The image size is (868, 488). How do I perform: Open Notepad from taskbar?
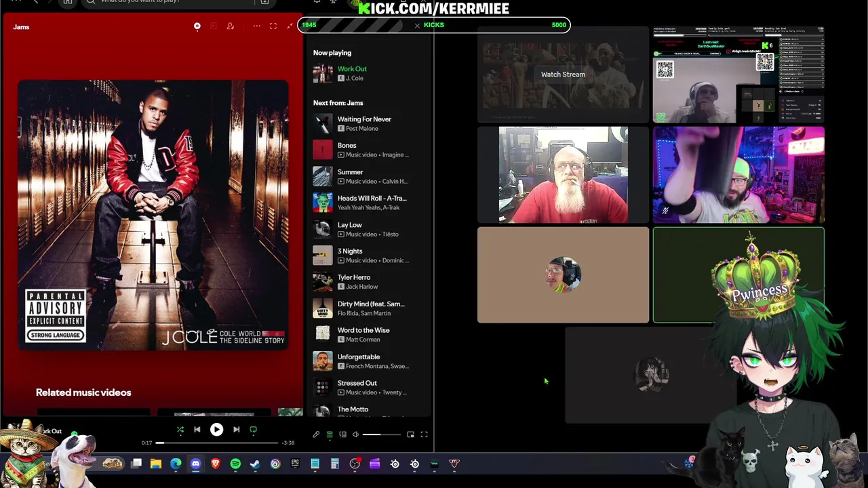pyautogui.click(x=315, y=464)
